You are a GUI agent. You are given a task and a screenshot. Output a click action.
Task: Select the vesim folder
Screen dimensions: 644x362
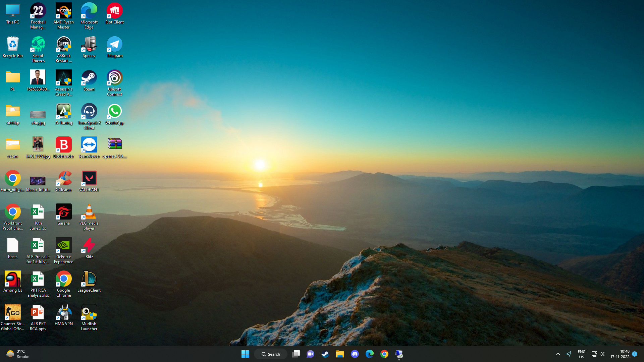pos(13,148)
